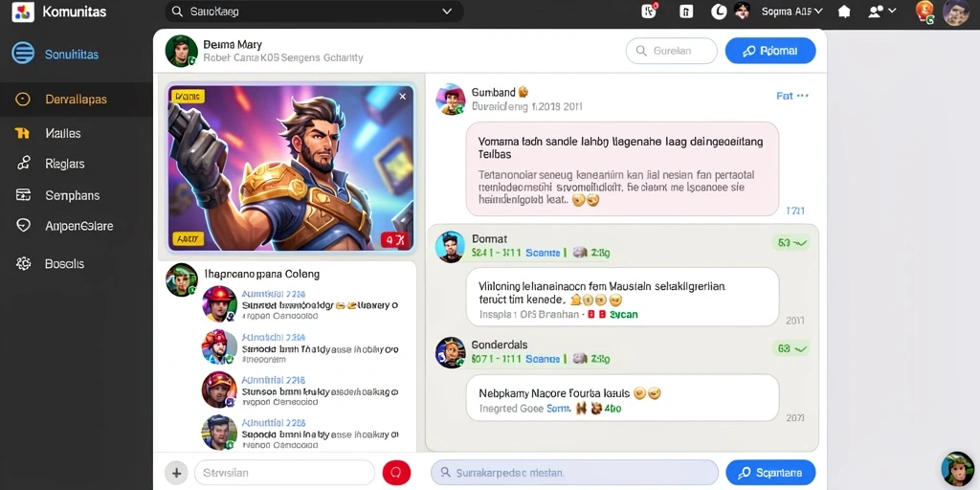Image resolution: width=980 pixels, height=490 pixels.
Task: Click the AnpenGalare shield icon
Action: point(23,226)
